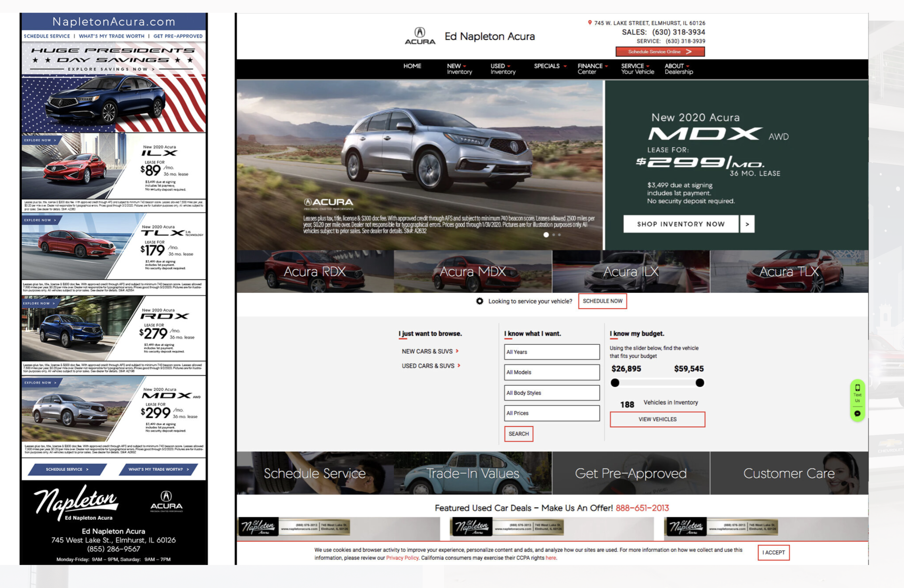This screenshot has width=904, height=588.
Task: Click the NEW CARS & SUVS link
Action: (427, 351)
